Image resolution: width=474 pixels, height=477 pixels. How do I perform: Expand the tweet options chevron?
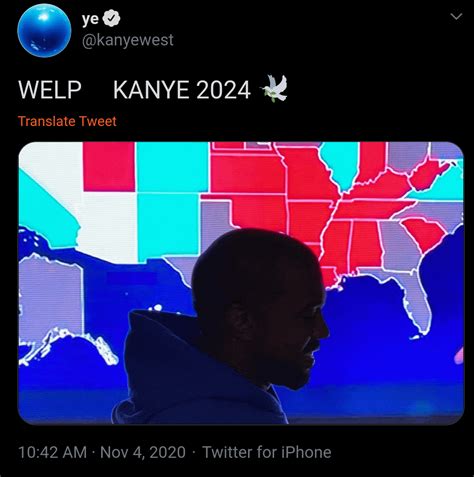coord(456,16)
